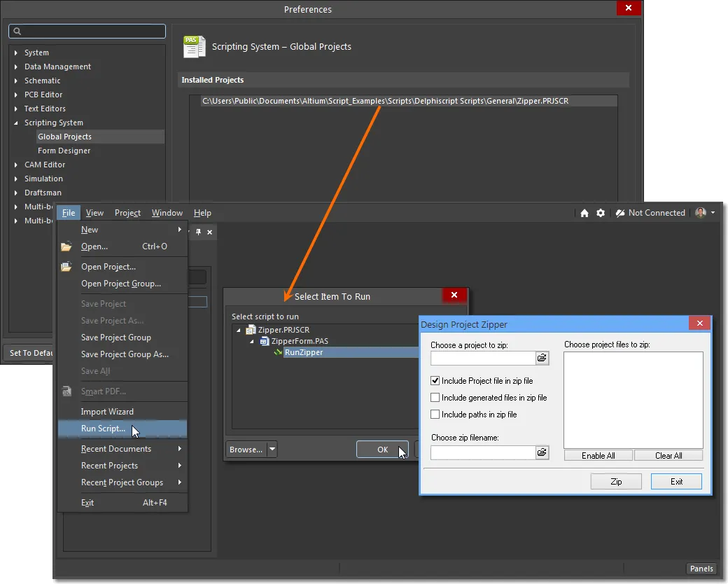
Task: Open the Project menu
Action: pyautogui.click(x=127, y=213)
